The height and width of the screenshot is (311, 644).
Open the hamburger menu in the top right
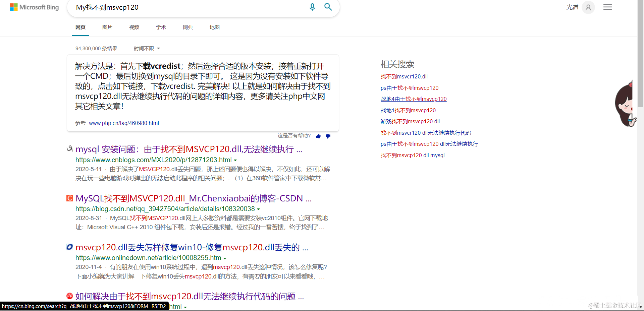[607, 7]
